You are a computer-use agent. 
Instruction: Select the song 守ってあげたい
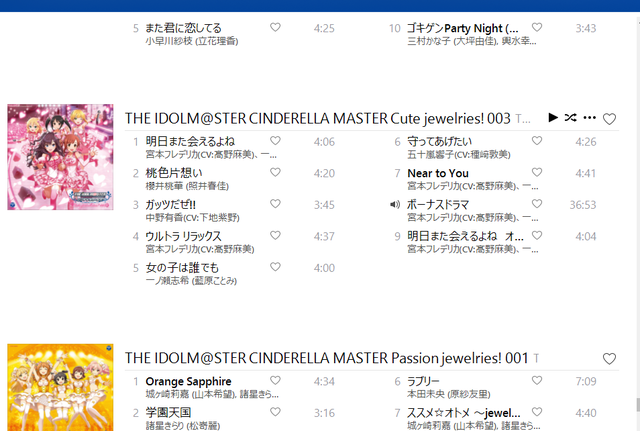click(x=440, y=141)
